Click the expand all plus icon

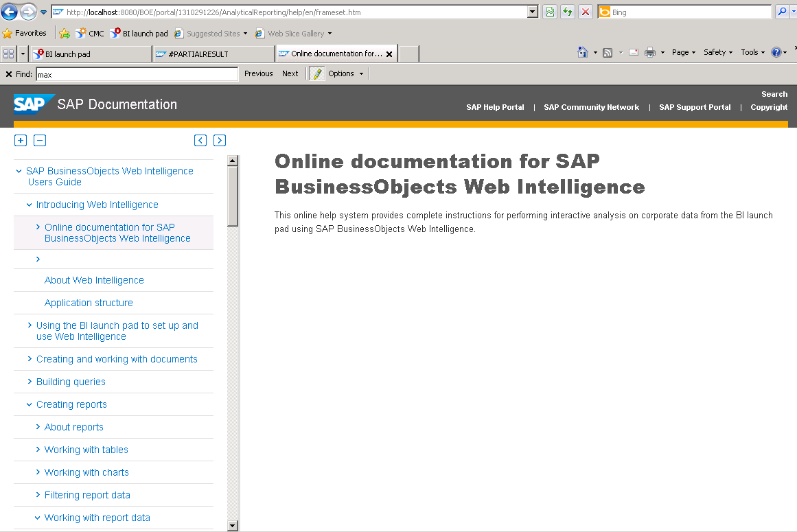pyautogui.click(x=21, y=140)
